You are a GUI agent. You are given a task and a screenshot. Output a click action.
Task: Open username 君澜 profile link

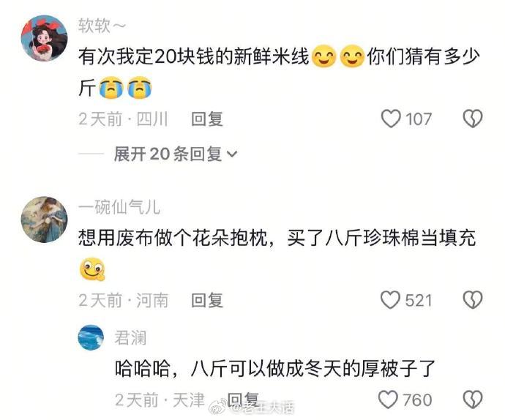click(130, 338)
